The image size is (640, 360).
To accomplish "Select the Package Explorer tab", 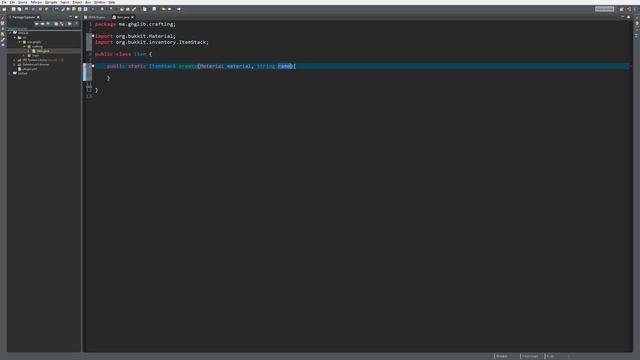I will pos(23,17).
